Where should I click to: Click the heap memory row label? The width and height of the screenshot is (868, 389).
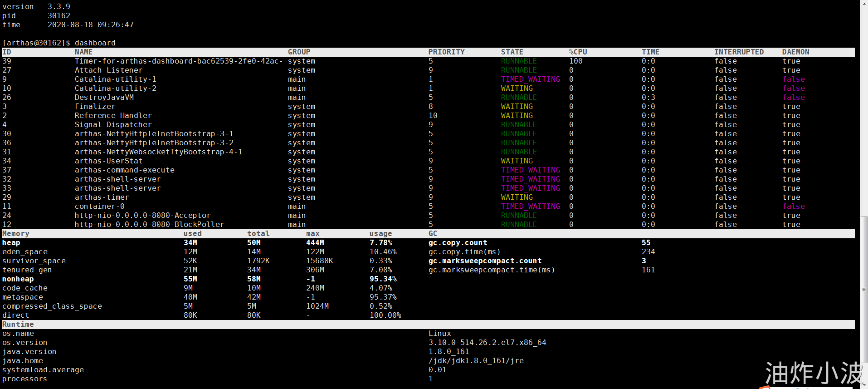(x=11, y=243)
